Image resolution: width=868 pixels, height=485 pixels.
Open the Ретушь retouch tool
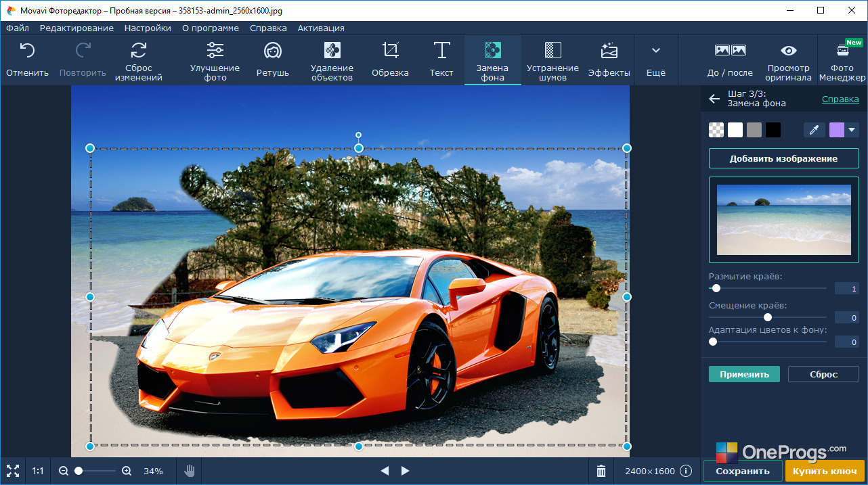(x=273, y=60)
